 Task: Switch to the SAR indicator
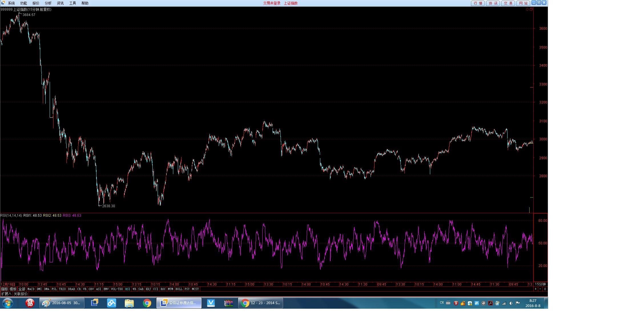click(x=141, y=289)
